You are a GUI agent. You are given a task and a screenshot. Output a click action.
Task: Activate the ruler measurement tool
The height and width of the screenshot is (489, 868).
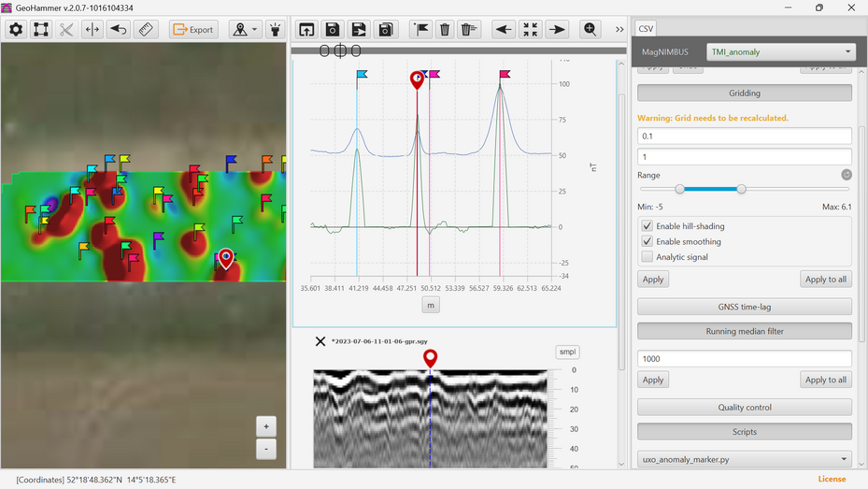pos(146,29)
